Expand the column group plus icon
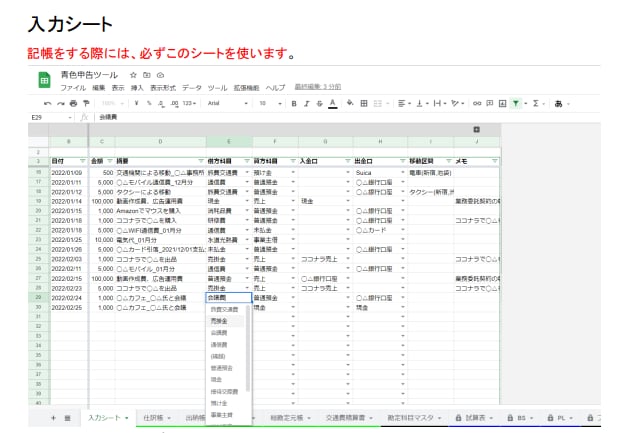The height and width of the screenshot is (433, 638). [476, 129]
